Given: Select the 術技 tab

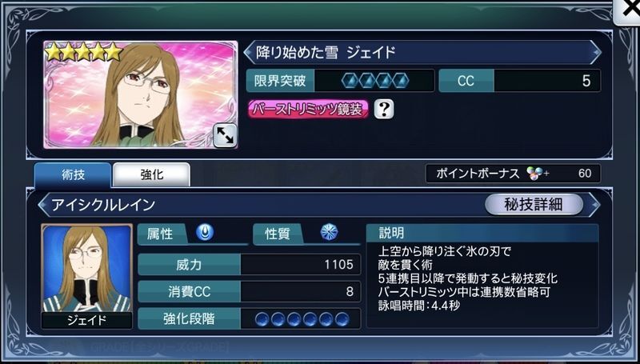Looking at the screenshot, I should coord(73,175).
